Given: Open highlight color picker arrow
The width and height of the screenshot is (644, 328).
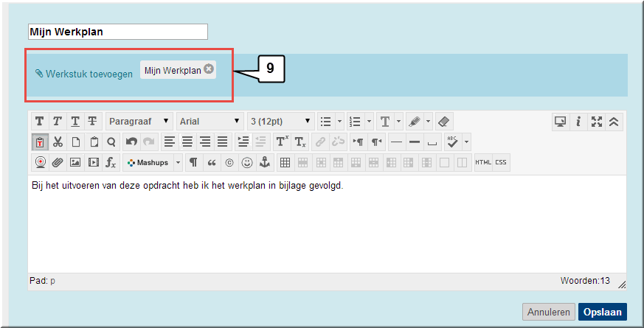Looking at the screenshot, I should click(x=429, y=122).
